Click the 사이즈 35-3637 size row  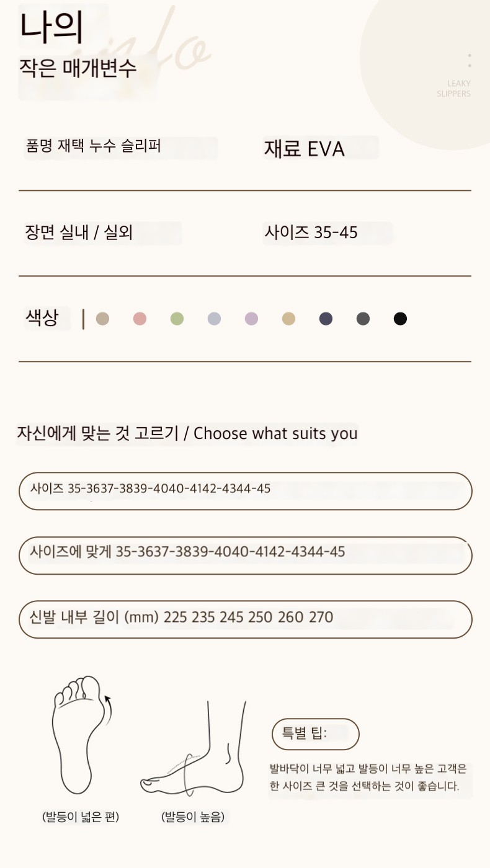(246, 491)
